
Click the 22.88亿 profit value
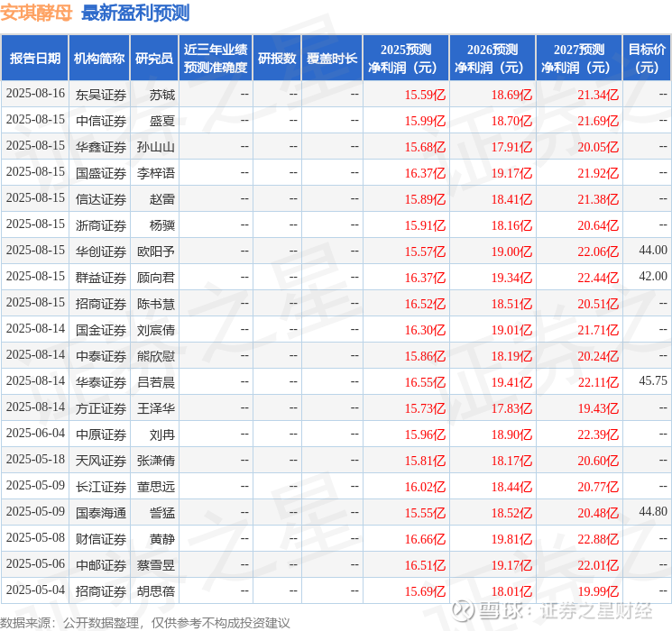click(x=598, y=539)
